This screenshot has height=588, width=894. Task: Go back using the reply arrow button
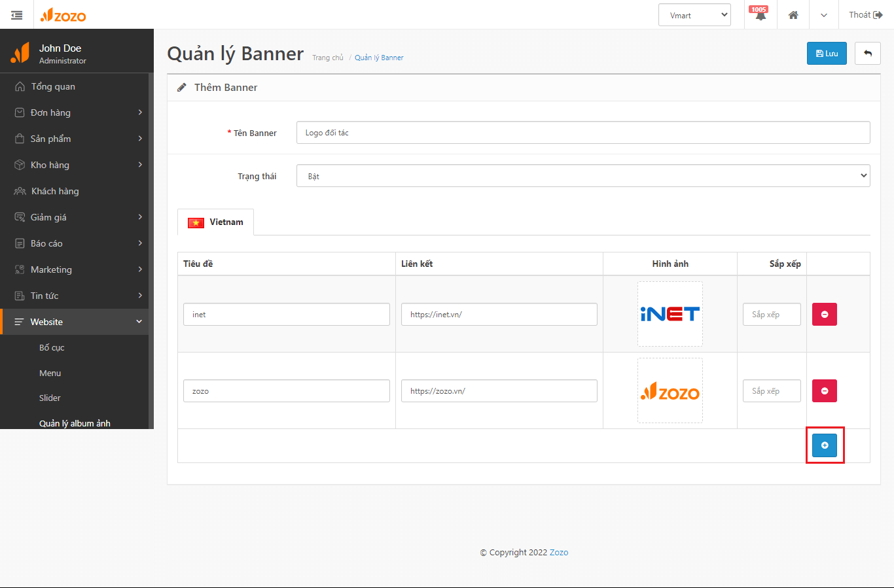tap(868, 54)
